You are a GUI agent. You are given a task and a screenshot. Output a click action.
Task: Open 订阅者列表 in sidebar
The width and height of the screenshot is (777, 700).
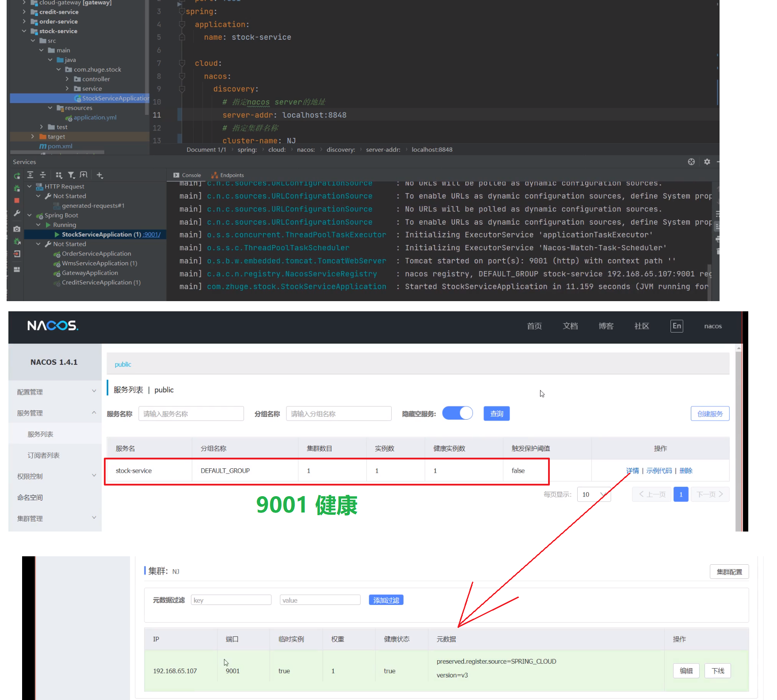(44, 455)
